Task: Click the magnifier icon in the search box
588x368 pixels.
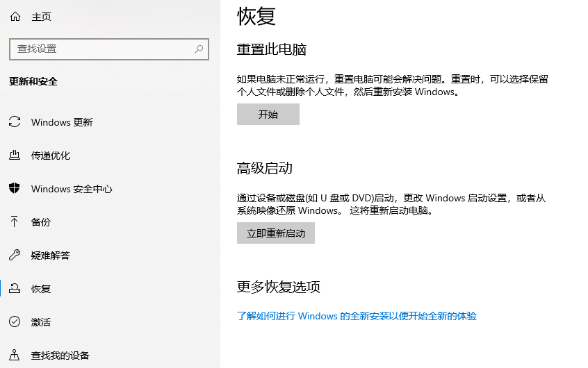Action: [x=199, y=49]
